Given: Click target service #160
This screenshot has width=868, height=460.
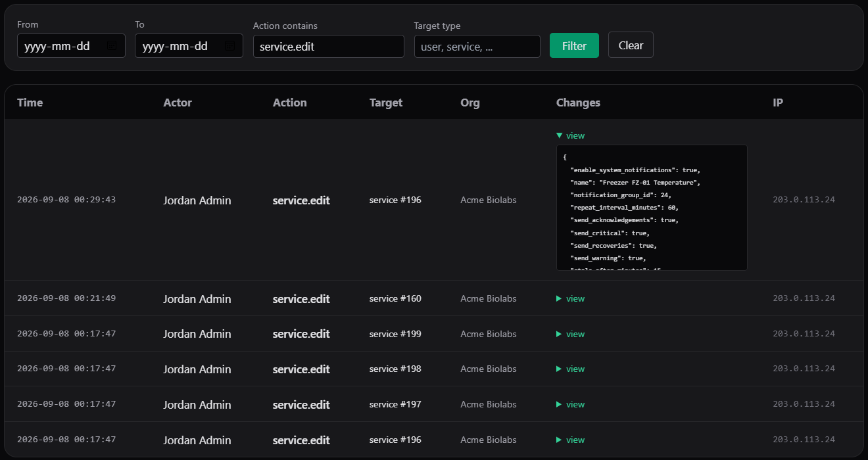Looking at the screenshot, I should [395, 298].
